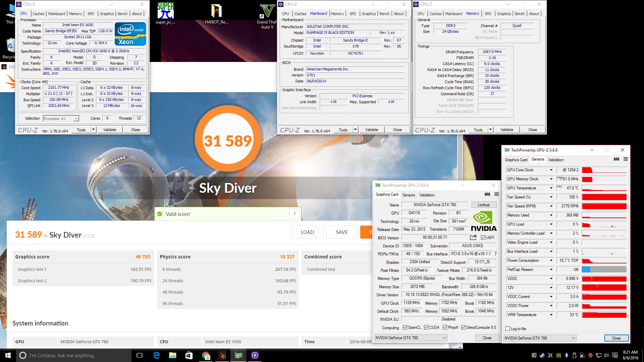Expand the GPU Temperature sensor dropdown

click(x=551, y=188)
